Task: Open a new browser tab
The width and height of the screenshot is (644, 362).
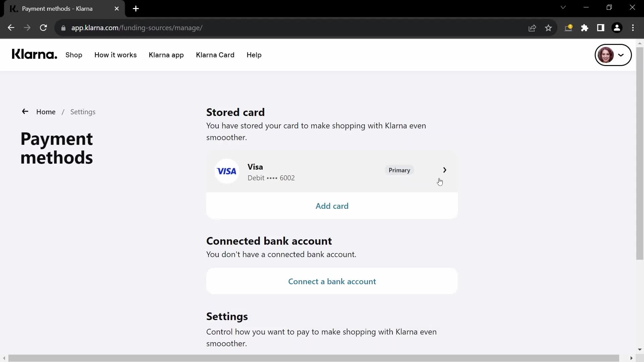Action: click(136, 9)
